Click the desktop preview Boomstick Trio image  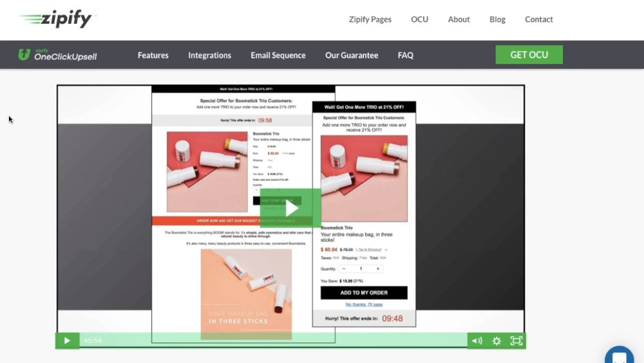click(x=207, y=172)
